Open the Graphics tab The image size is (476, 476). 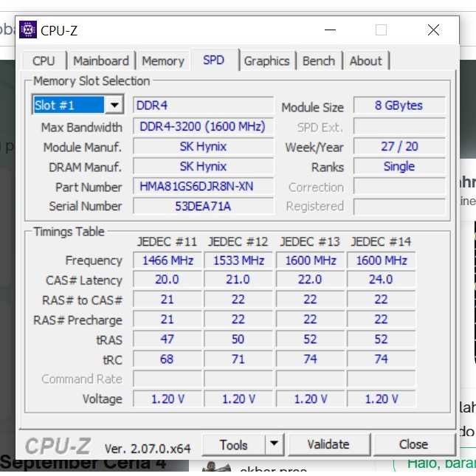tap(267, 61)
